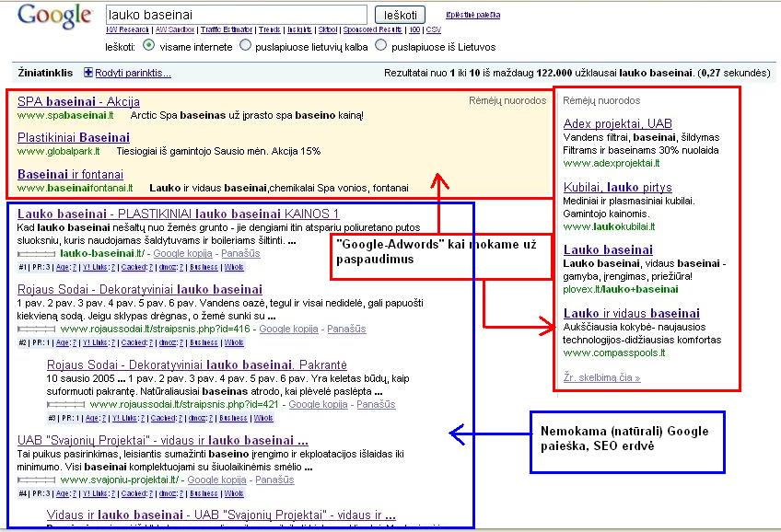Click dmoz in the #1 result bar
This screenshot has height=532, width=781.
coord(171,267)
